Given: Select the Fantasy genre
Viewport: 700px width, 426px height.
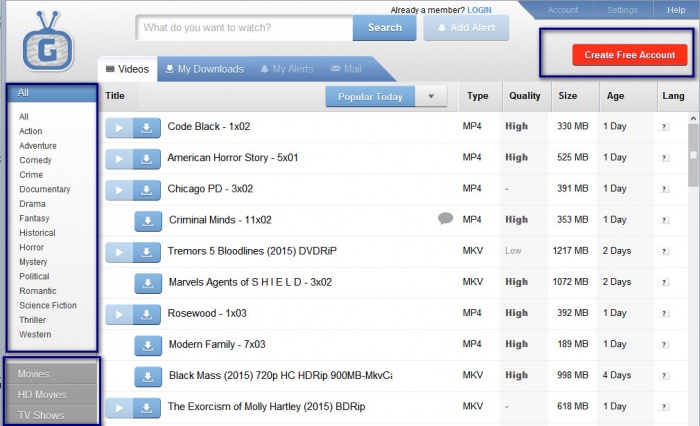Looking at the screenshot, I should tap(34, 218).
